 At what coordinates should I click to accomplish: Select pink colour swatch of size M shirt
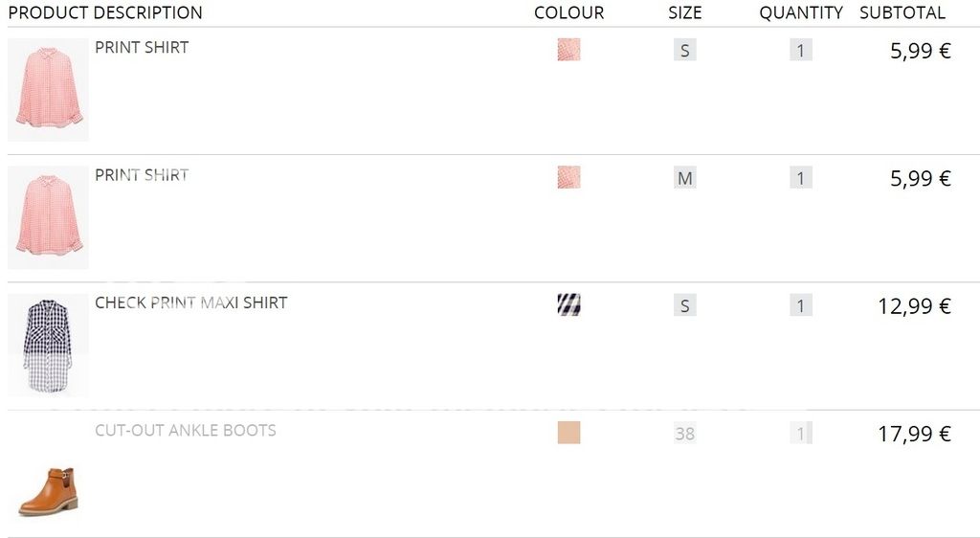click(568, 177)
